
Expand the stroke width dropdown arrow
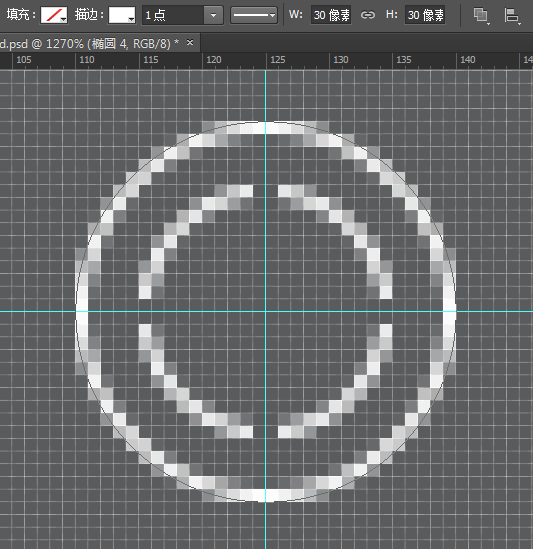point(213,15)
